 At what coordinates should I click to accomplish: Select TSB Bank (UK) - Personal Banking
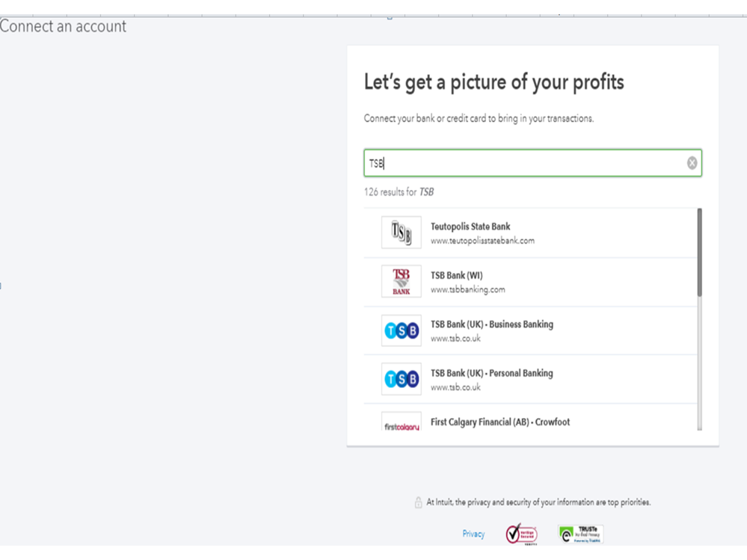492,373
